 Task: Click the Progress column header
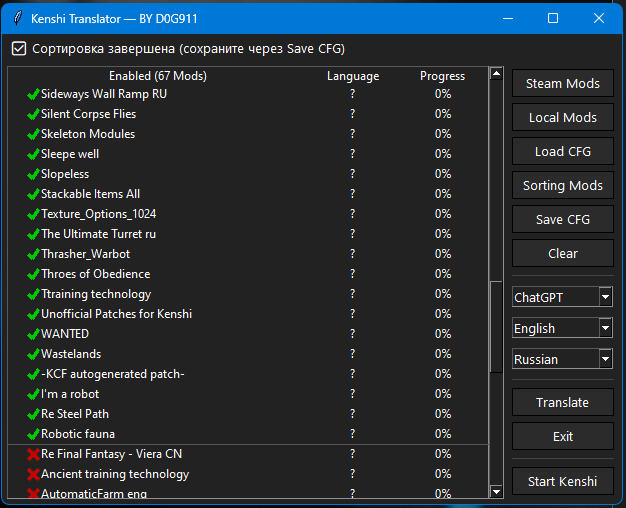coord(442,76)
